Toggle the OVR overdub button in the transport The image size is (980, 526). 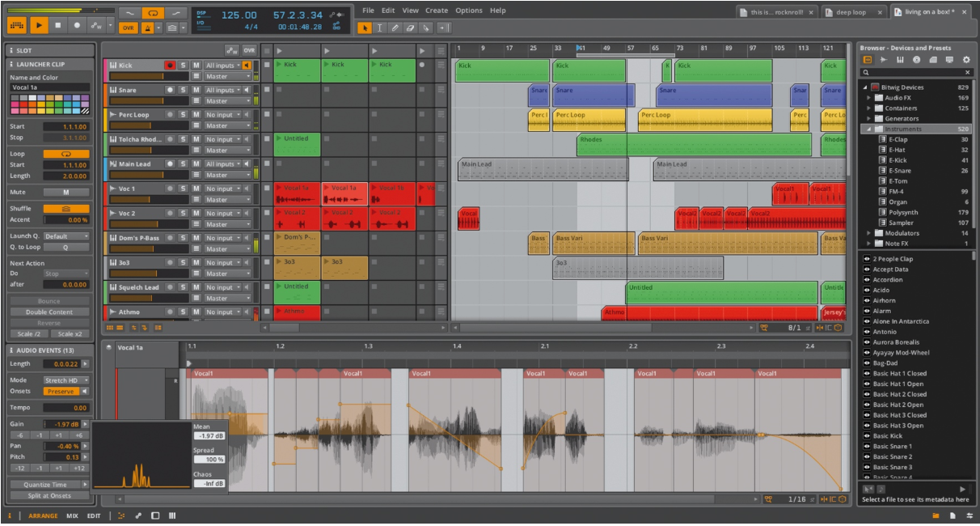tap(129, 27)
